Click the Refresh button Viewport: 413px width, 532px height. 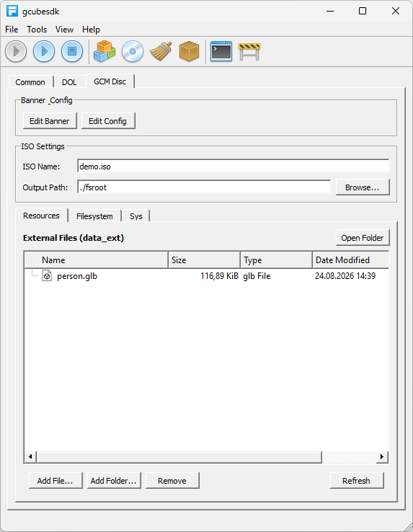pyautogui.click(x=357, y=480)
